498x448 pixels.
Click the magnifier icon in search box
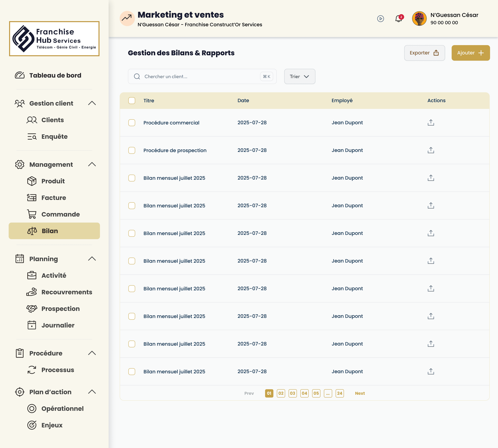pos(137,77)
